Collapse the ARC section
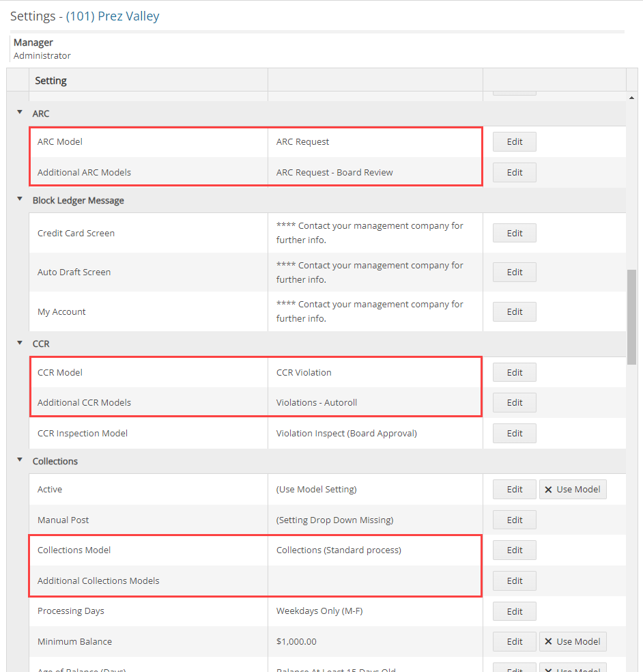This screenshot has width=643, height=672. (x=18, y=113)
